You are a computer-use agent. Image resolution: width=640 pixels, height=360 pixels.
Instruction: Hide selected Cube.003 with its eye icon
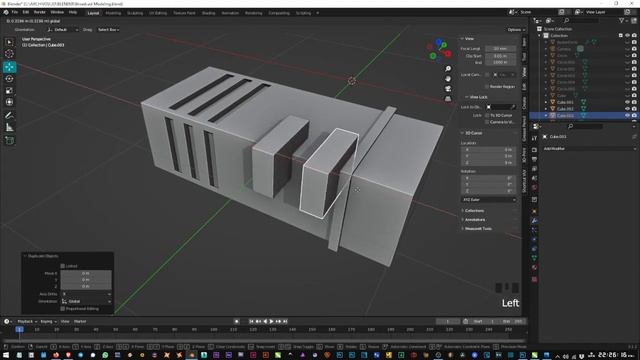click(x=627, y=116)
